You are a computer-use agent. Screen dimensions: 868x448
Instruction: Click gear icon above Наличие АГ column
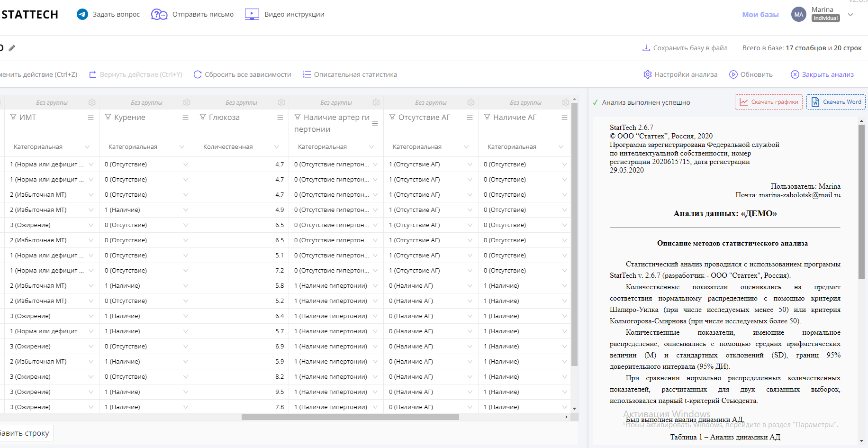tap(565, 102)
